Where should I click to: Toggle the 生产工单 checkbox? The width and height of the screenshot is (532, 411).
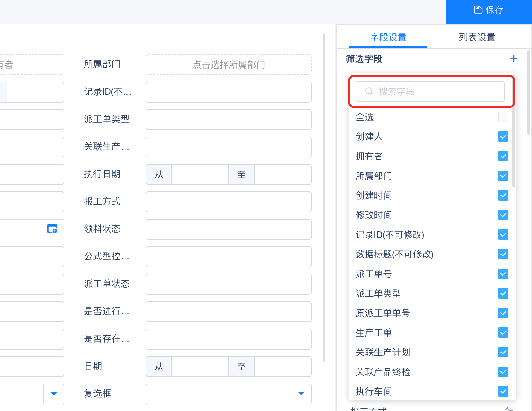click(x=503, y=333)
